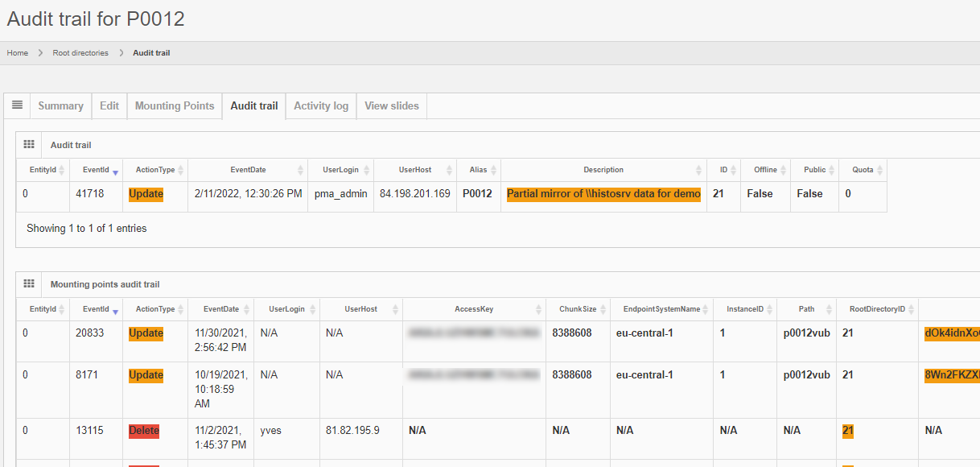Click Home breadcrumb link
This screenshot has height=467, width=980.
click(18, 53)
